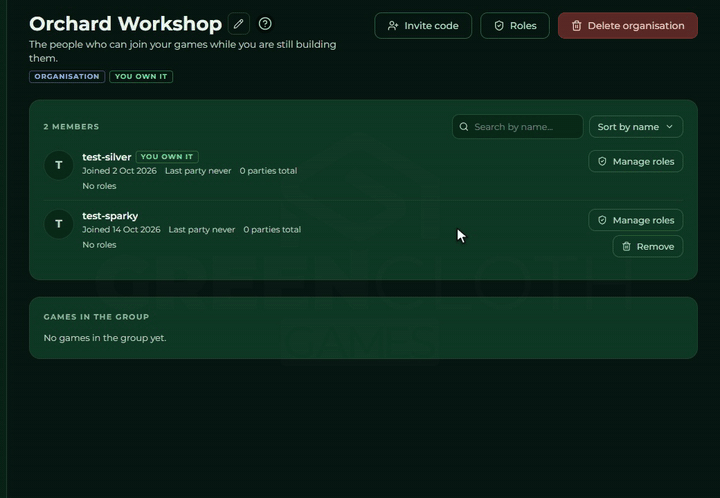720x498 pixels.
Task: Click the pencil edit icon beside Orchard Workshop
Action: [238, 24]
